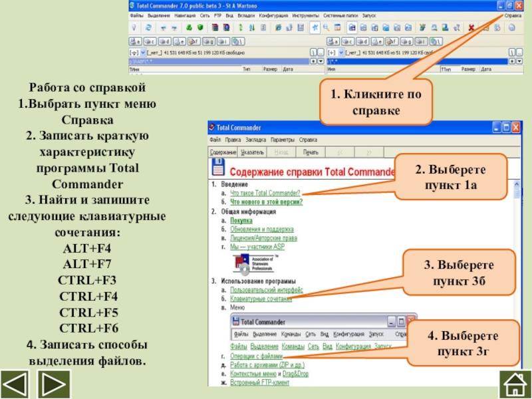
Task: Click the home icon on the slide
Action: (x=515, y=385)
